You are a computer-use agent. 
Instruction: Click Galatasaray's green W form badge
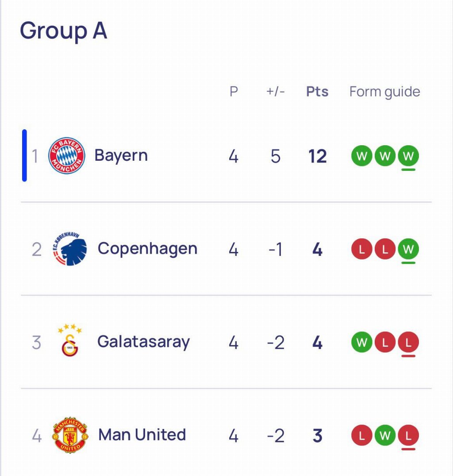362,342
